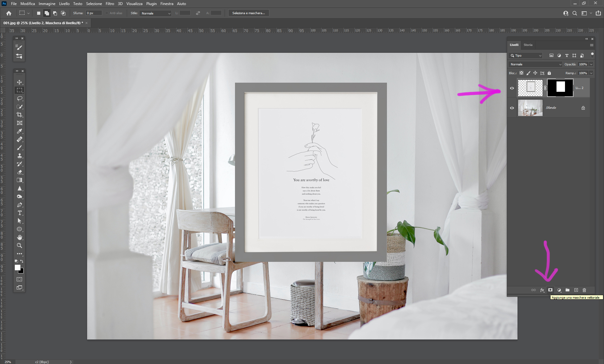Choose the Zoom tool in toolbar
Screen dimensions: 604x364
pos(20,245)
